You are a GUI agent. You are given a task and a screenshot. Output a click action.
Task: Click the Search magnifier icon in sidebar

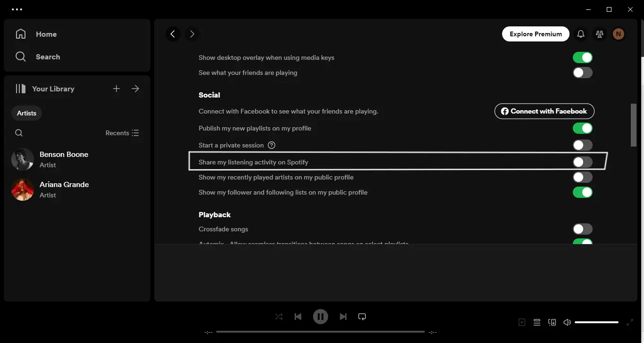pos(21,57)
